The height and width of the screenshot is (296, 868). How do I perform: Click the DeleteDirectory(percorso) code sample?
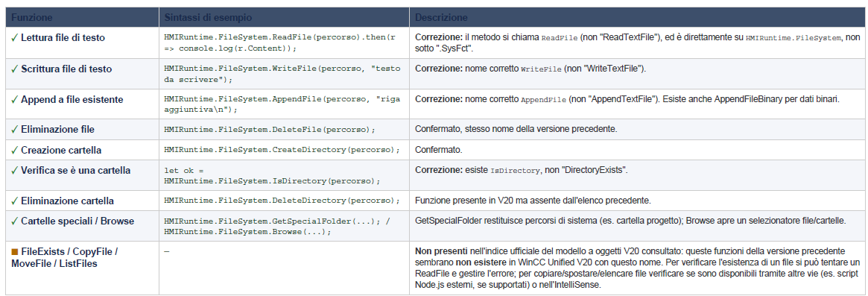[282, 201]
